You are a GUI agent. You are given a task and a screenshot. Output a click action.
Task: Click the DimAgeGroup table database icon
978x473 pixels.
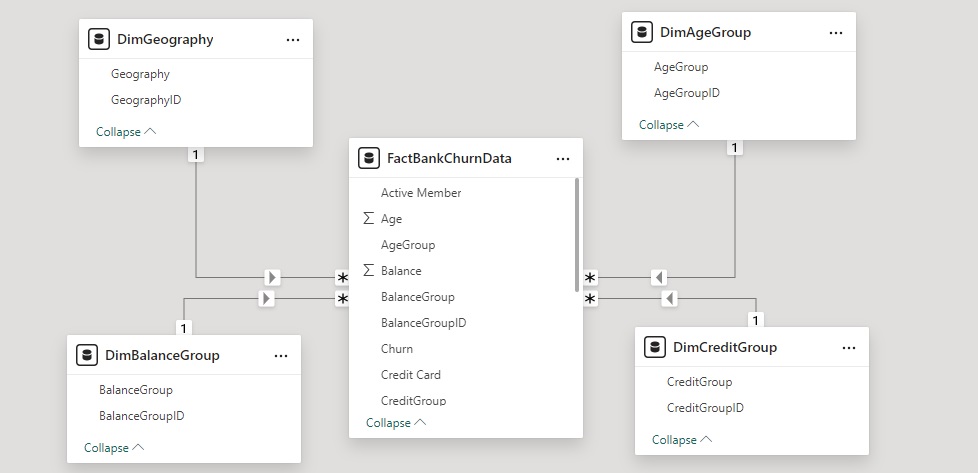[642, 32]
